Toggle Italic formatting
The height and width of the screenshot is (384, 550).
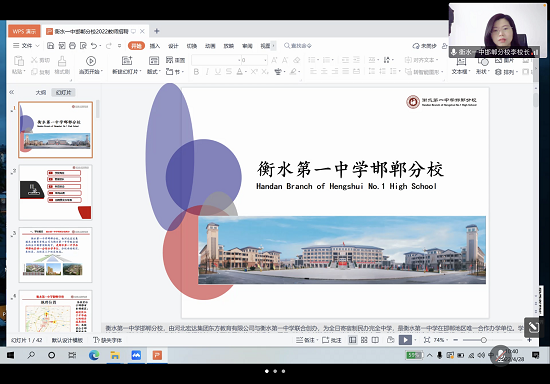(207, 72)
